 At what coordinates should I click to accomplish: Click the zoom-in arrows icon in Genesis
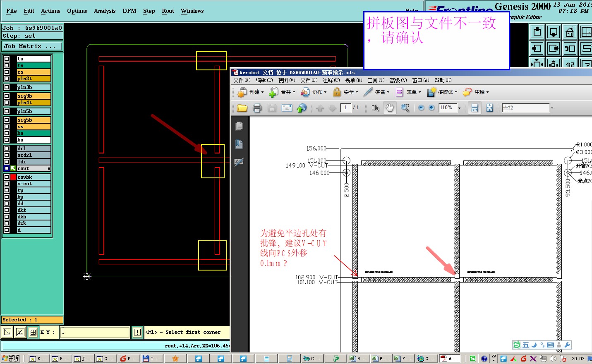point(537,63)
